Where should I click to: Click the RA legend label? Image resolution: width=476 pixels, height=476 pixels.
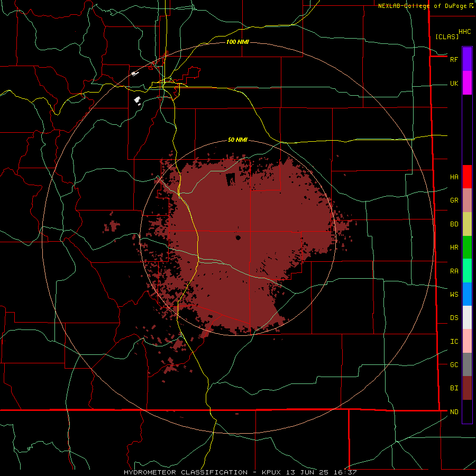(454, 271)
